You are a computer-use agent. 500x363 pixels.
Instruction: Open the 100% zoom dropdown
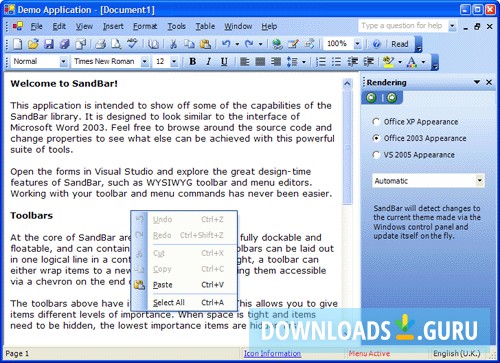(357, 44)
